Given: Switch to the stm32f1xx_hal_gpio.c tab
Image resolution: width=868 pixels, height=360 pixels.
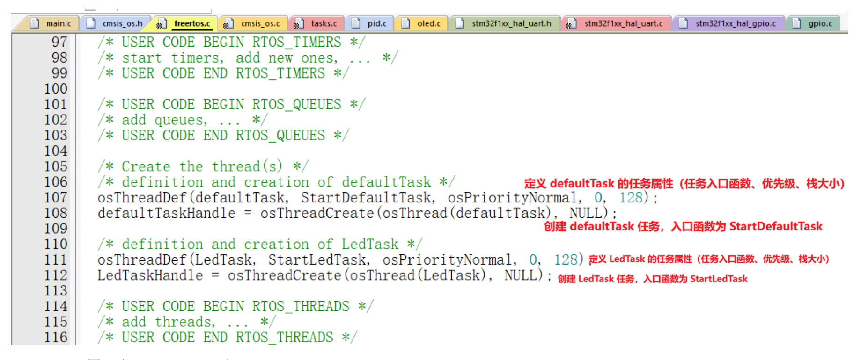Looking at the screenshot, I should coord(728,23).
